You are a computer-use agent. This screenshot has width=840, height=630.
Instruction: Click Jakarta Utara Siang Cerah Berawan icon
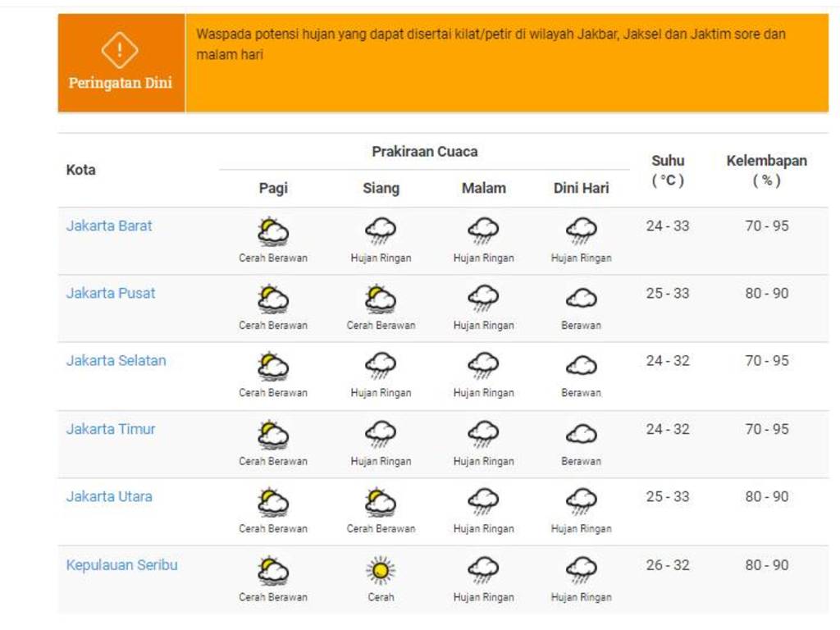point(381,502)
